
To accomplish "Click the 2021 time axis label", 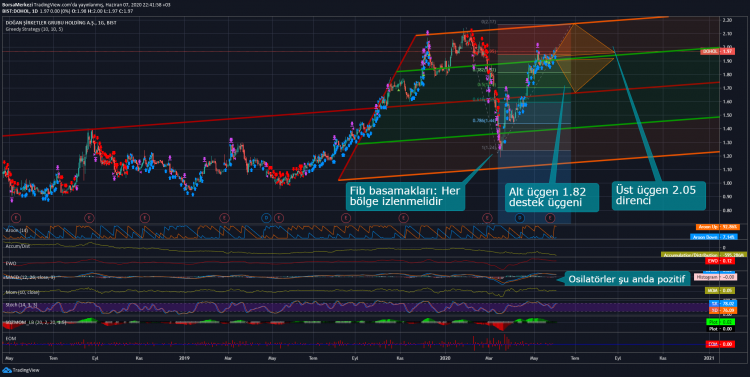I will [x=710, y=358].
